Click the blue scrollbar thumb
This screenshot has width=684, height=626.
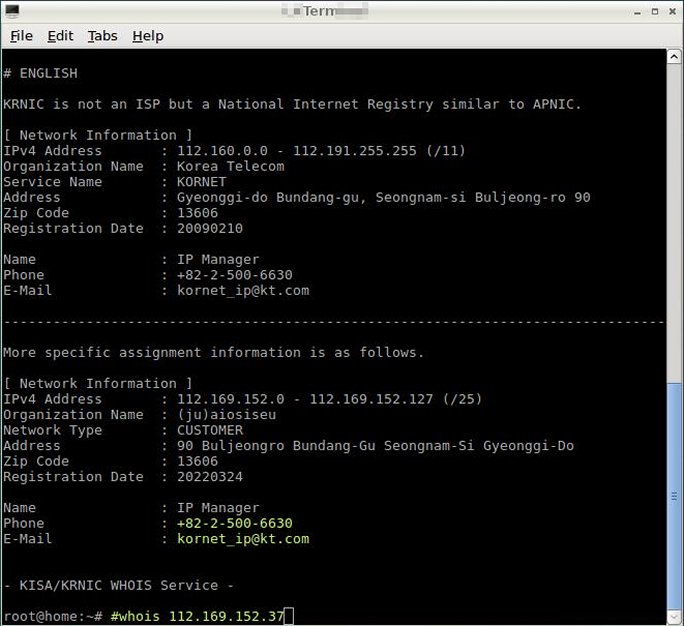coord(675,497)
